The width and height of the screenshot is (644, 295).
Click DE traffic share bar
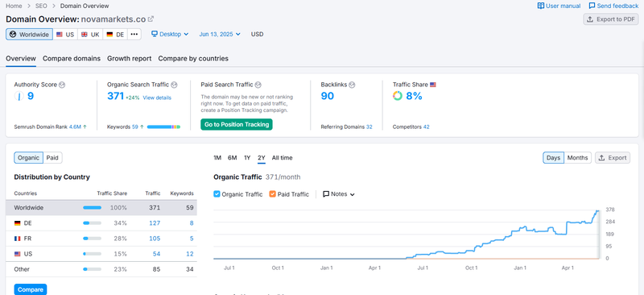[x=92, y=223]
